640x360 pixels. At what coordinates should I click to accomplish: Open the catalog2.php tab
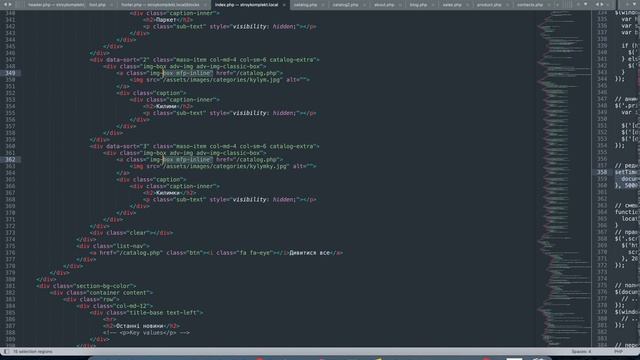345,5
